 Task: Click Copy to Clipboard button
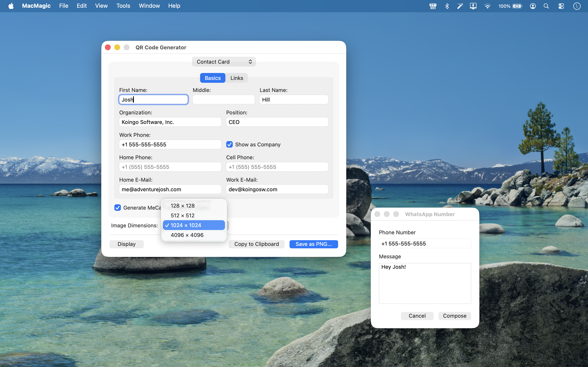[256, 244]
